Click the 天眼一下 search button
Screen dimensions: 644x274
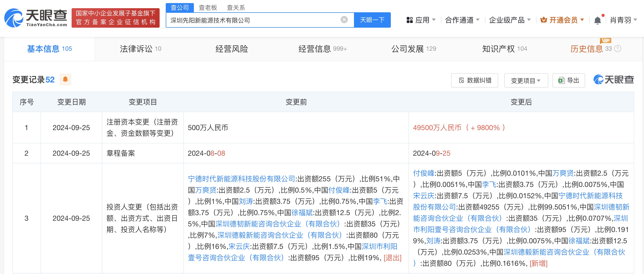click(x=372, y=20)
